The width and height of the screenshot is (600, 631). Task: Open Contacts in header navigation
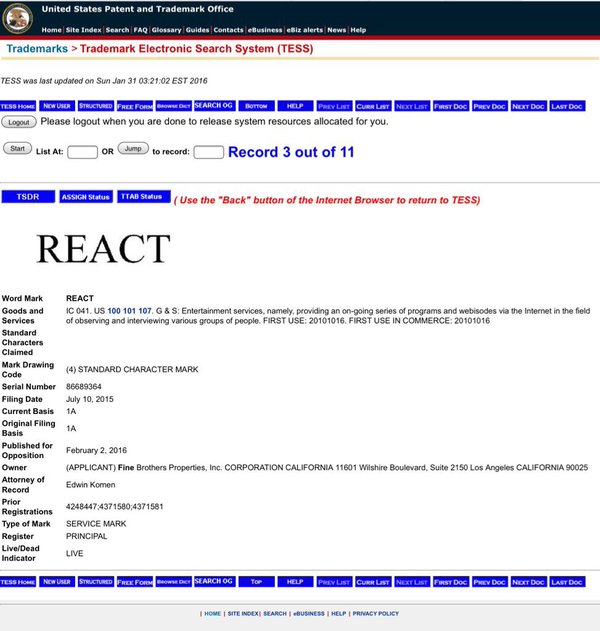click(x=228, y=30)
